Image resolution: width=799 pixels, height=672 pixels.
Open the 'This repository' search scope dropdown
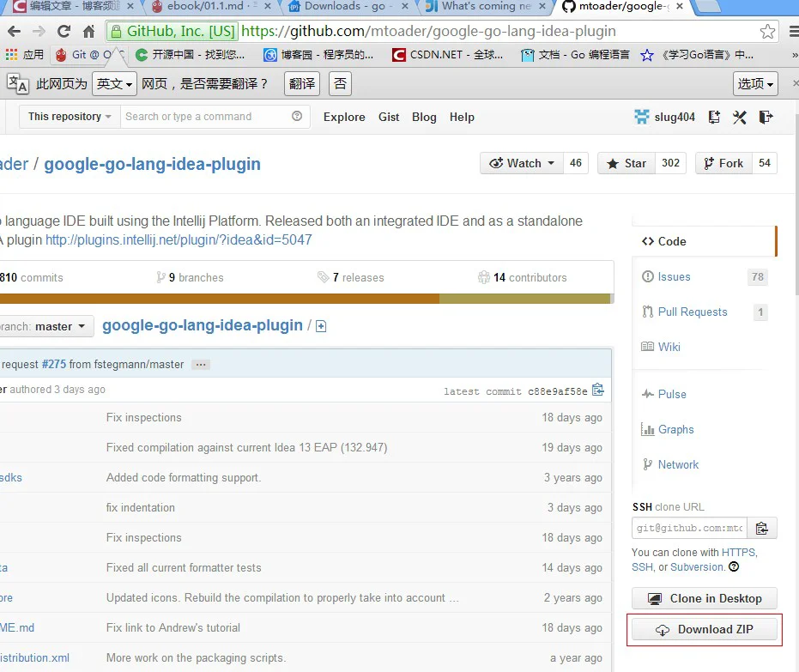tap(70, 117)
